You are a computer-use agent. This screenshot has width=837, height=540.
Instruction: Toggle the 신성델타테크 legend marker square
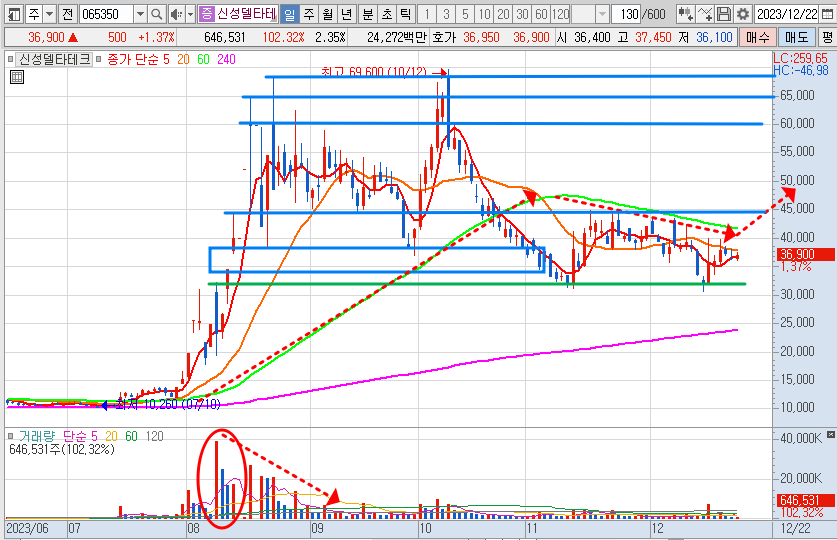[11, 59]
